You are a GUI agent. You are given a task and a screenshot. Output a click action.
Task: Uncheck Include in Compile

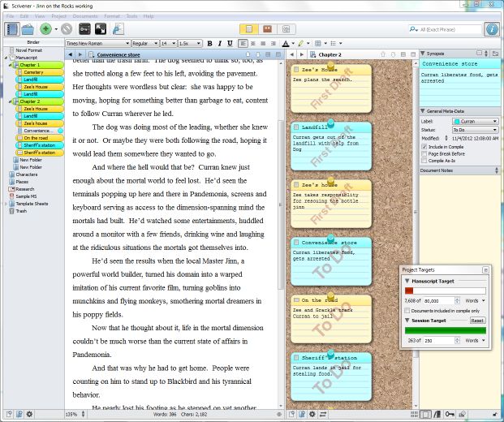(423, 146)
